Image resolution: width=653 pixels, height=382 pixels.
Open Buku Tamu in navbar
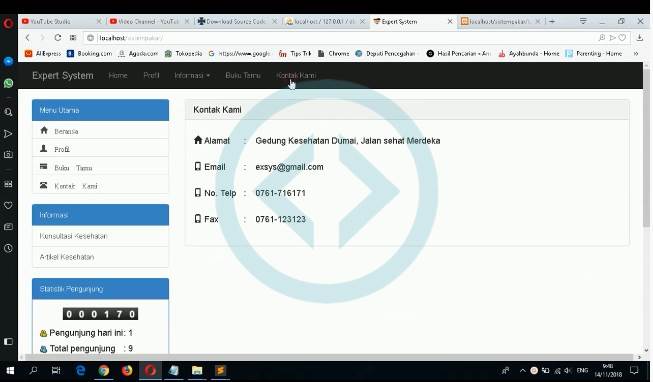243,75
